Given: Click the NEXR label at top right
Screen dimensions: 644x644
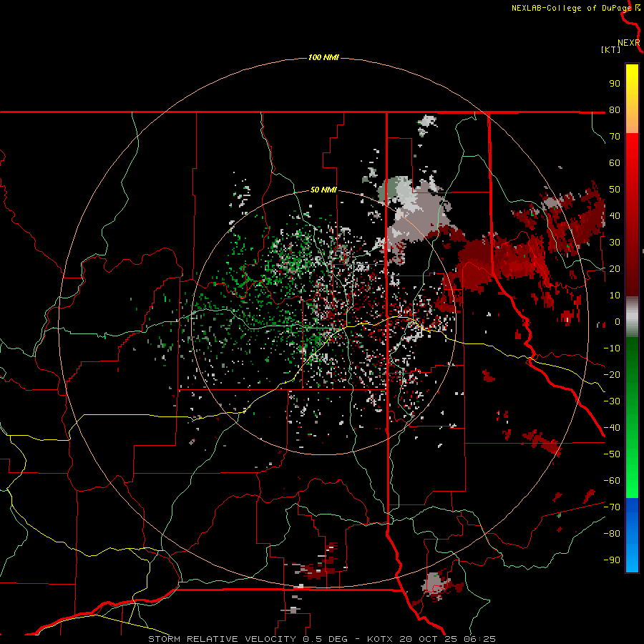Looking at the screenshot, I should pyautogui.click(x=628, y=43).
